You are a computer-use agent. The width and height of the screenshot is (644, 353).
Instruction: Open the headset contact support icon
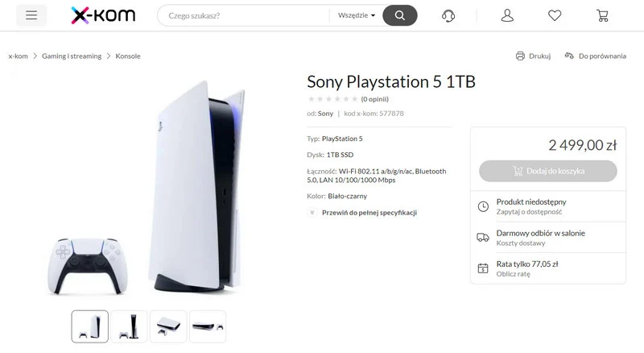(448, 16)
